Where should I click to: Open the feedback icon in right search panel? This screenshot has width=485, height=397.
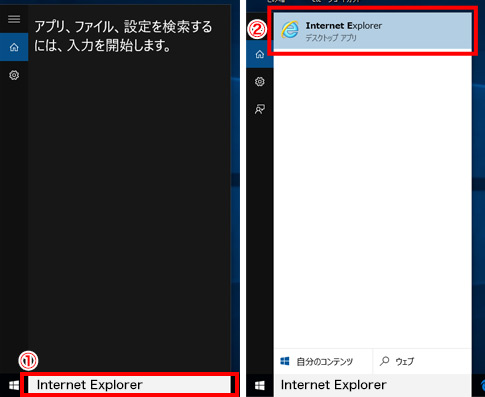click(x=260, y=109)
